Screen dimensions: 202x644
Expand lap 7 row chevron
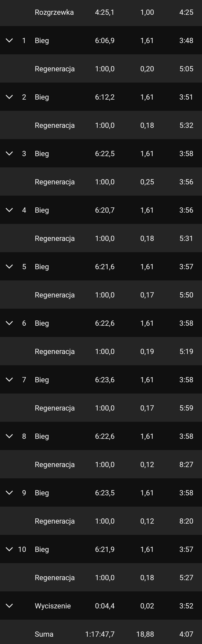(x=9, y=379)
